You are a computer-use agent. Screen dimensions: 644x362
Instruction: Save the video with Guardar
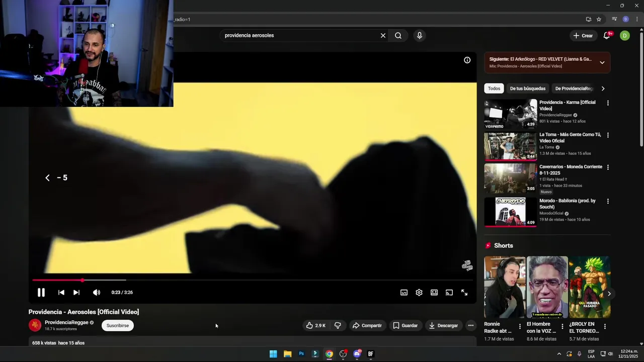coord(406,325)
